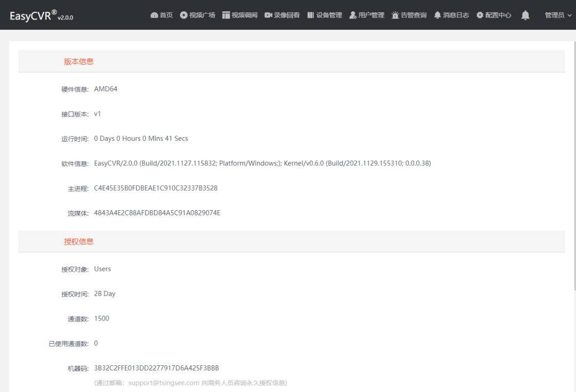Click the home dashboard icon beside 首页
576x392 pixels.
(154, 15)
